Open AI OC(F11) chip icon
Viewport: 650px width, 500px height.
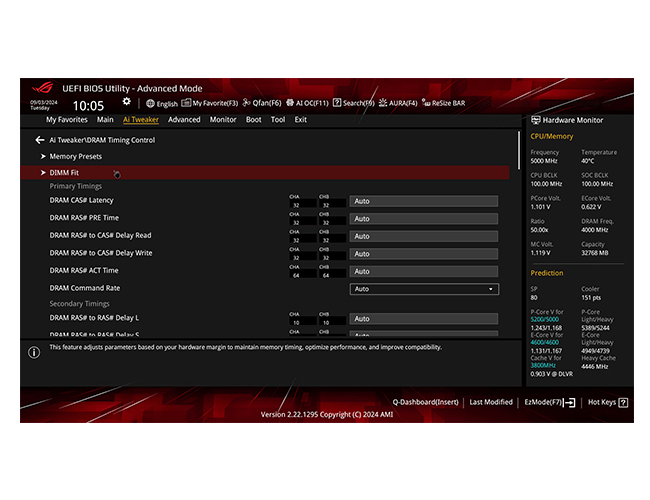(x=290, y=102)
